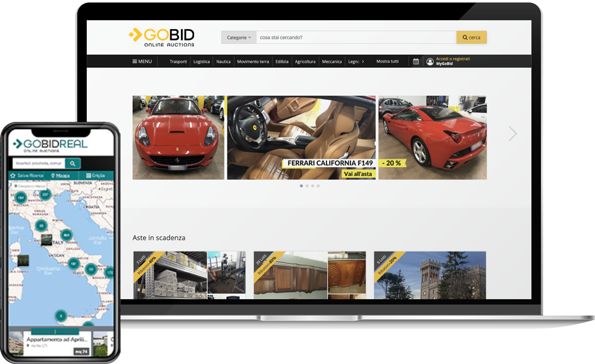Select the second carousel dot
This screenshot has width=595, height=364.
click(307, 186)
